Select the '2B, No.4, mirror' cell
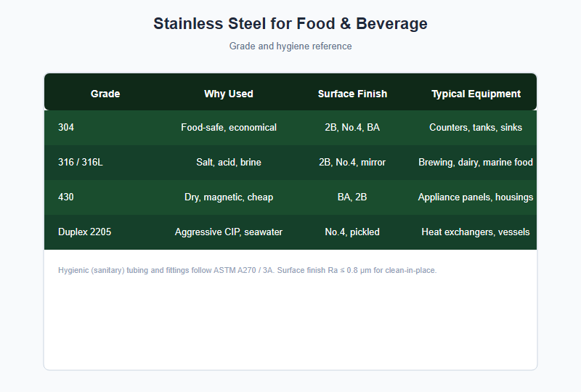The width and height of the screenshot is (581, 392). tap(352, 163)
